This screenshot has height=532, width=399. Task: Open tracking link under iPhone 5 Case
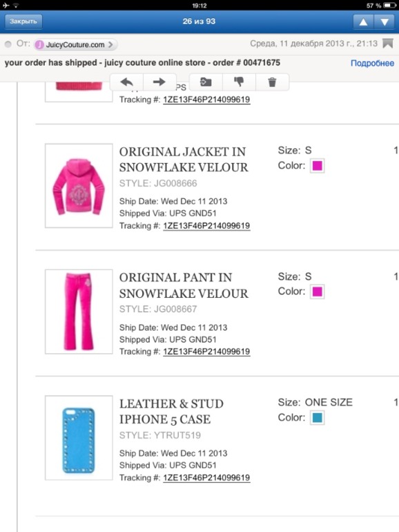(206, 477)
